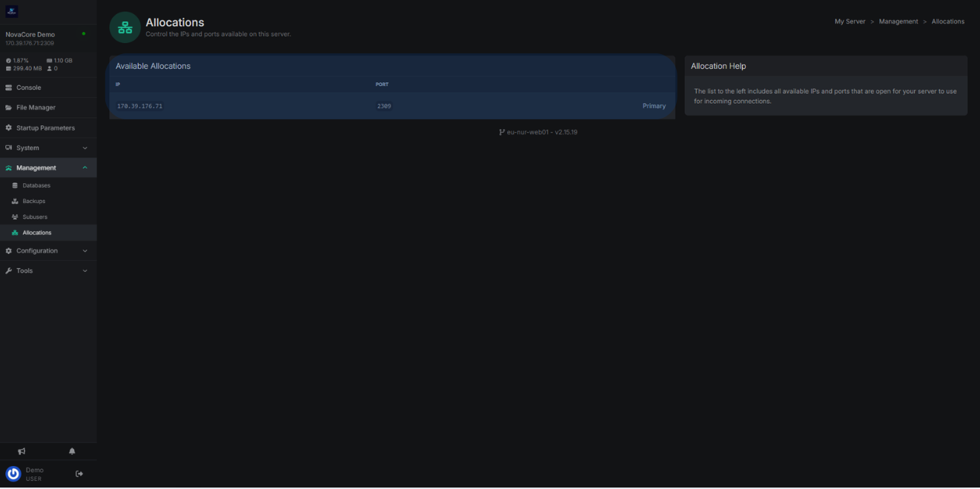Click the green Allocations header icon
This screenshot has width=980, height=489.
pyautogui.click(x=125, y=27)
